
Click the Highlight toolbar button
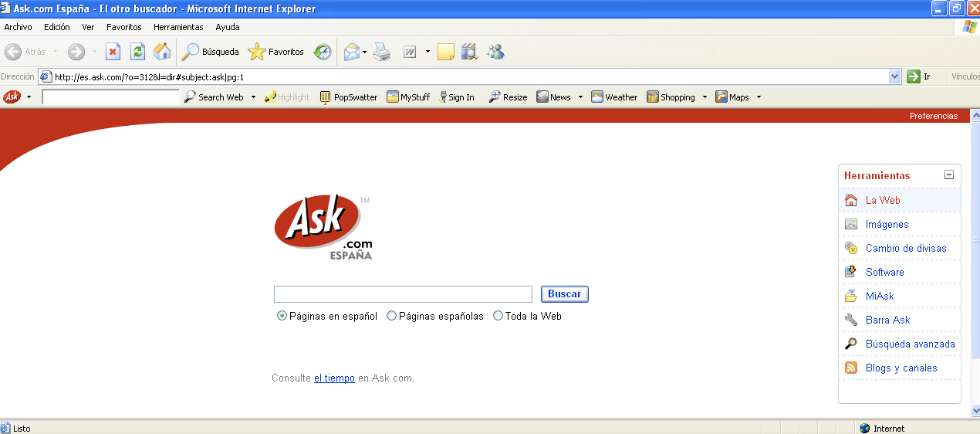287,97
